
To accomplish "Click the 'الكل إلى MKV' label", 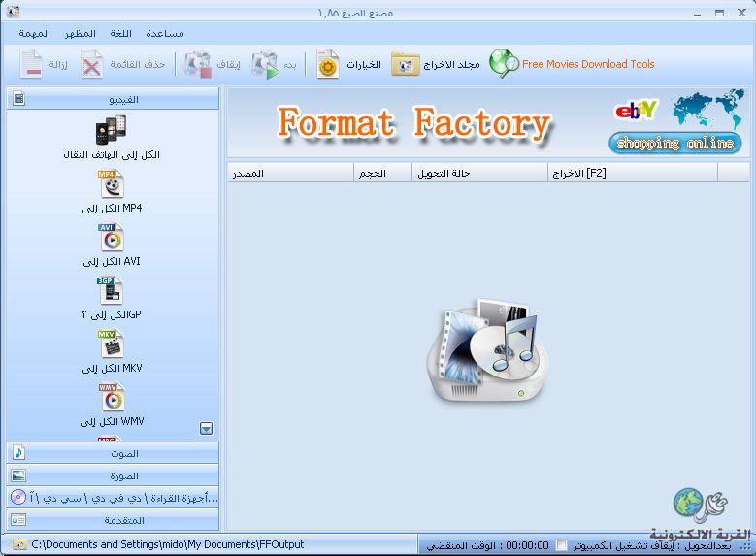I will 112,368.
